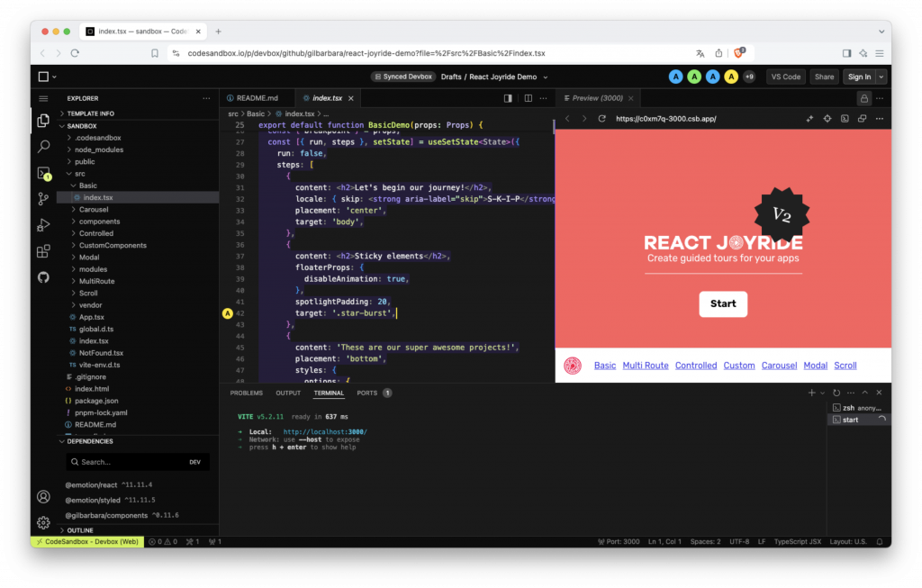Open the Extensions icon in activity bar
This screenshot has height=588, width=922.
(x=43, y=251)
